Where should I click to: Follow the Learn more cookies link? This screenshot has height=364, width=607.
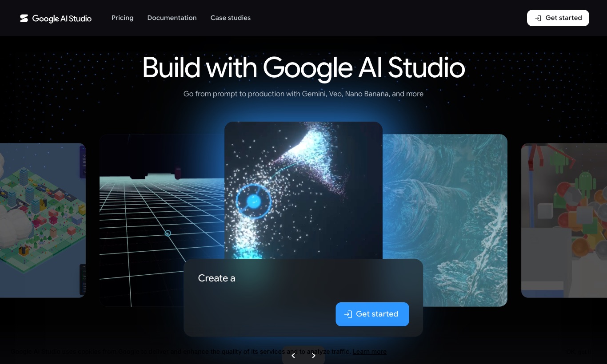click(x=370, y=352)
